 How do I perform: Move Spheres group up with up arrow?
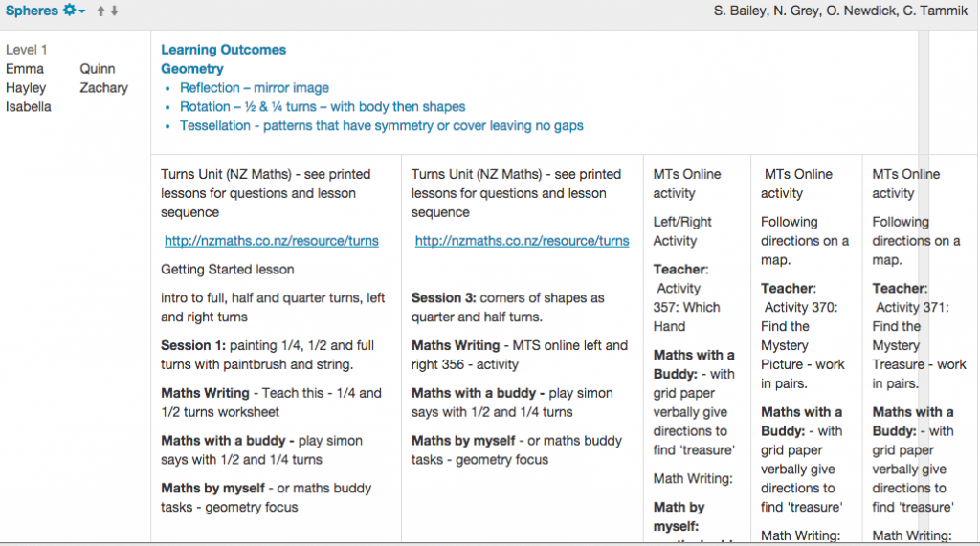[100, 11]
